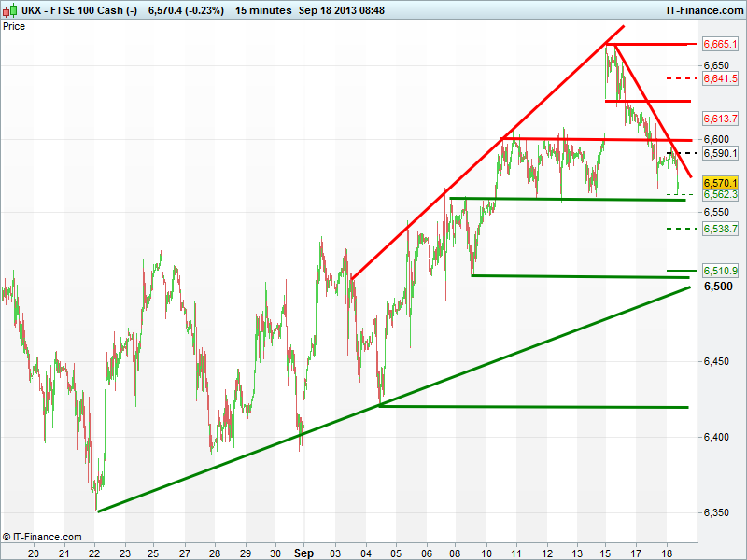Select the steep red descending trendline
The height and width of the screenshot is (560, 747).
[x=653, y=110]
